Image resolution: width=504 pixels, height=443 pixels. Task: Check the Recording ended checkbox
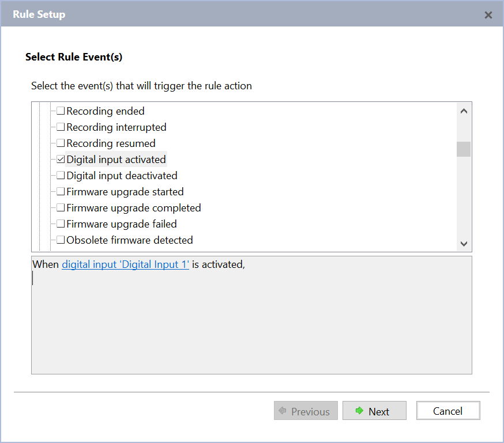coord(61,111)
